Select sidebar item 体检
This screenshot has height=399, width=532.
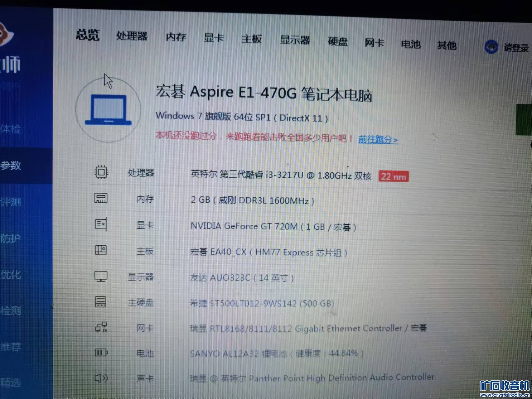point(11,129)
